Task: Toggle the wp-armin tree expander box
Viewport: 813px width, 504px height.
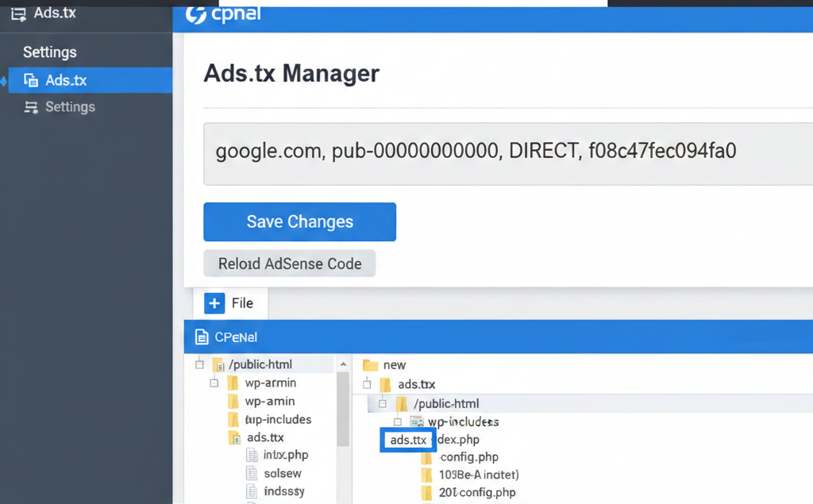Action: click(x=214, y=383)
